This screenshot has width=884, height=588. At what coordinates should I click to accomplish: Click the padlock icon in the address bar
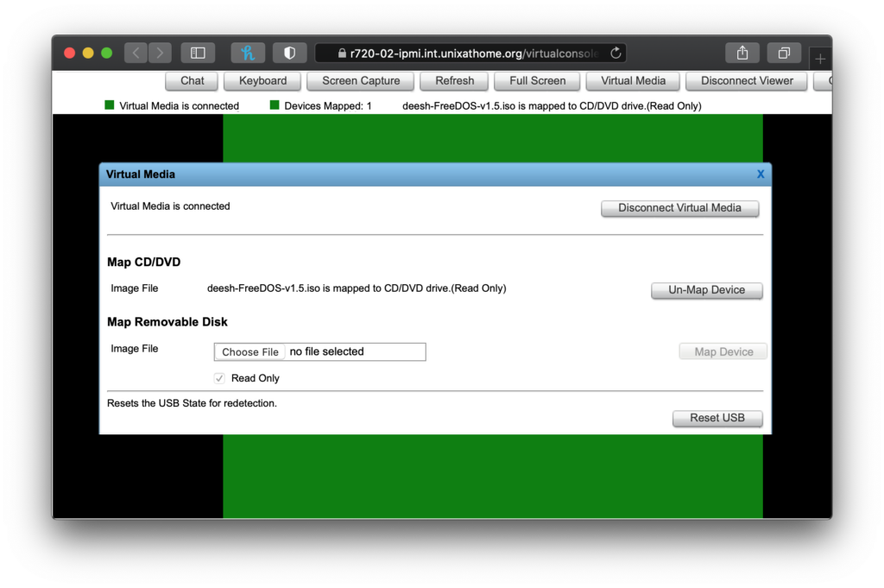[342, 53]
